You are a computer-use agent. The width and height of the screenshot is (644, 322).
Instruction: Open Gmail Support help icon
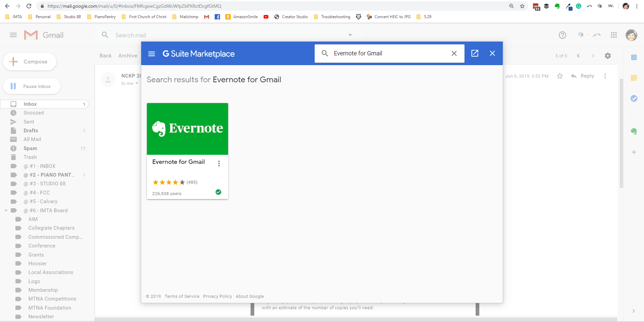tap(562, 35)
